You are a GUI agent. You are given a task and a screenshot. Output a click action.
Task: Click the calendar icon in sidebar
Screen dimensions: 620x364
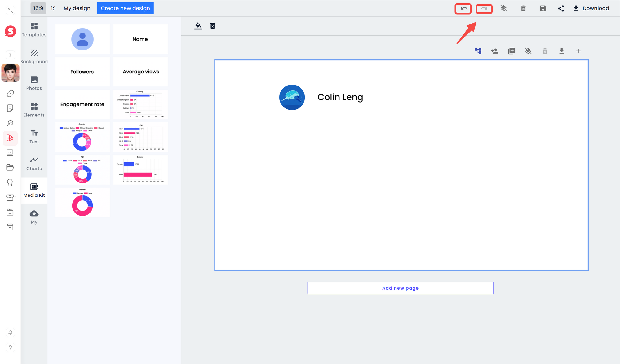pos(10,212)
